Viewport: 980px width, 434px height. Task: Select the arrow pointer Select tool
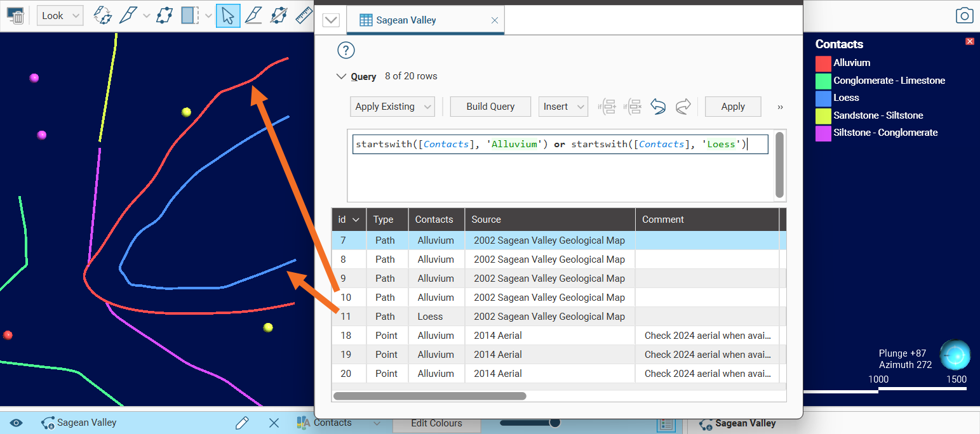(228, 16)
